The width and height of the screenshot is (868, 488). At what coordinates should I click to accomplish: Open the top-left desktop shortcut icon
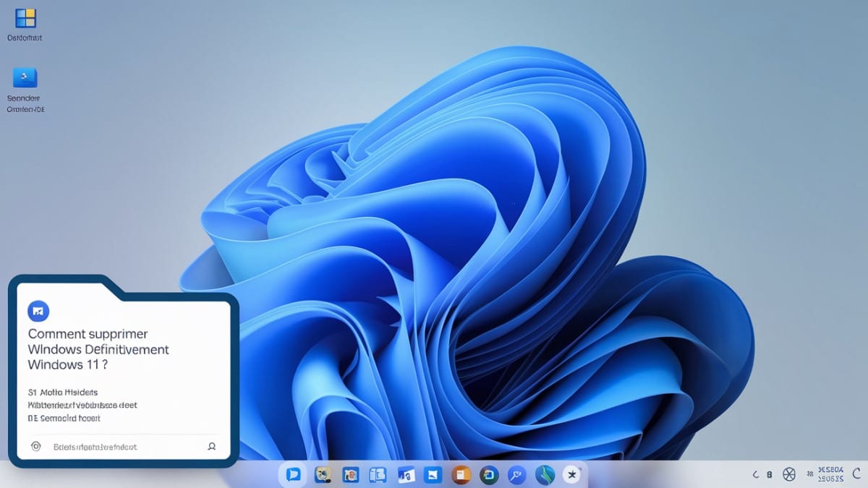coord(25,19)
